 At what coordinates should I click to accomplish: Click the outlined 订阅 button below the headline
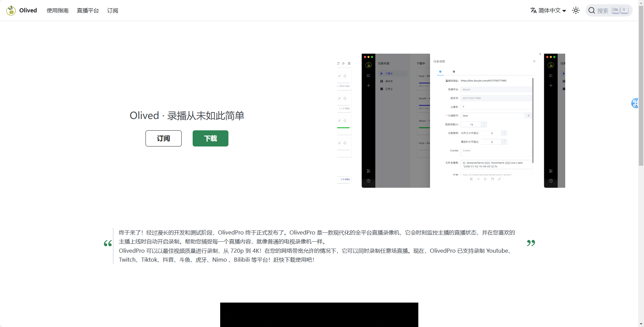coord(163,138)
